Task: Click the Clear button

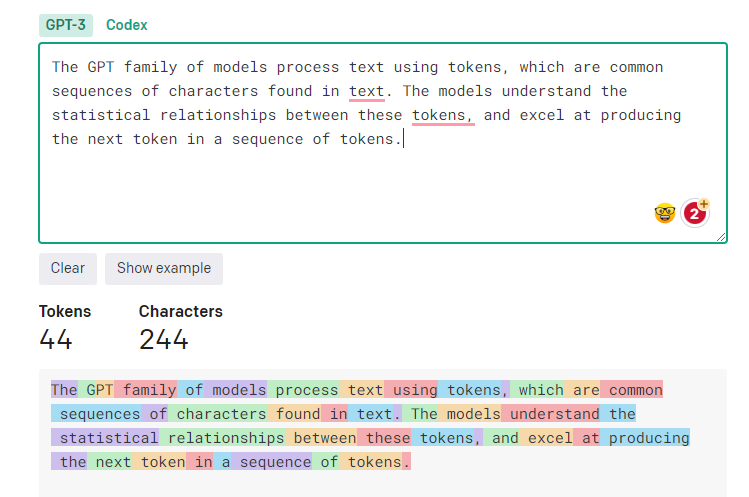Action: pyautogui.click(x=68, y=269)
